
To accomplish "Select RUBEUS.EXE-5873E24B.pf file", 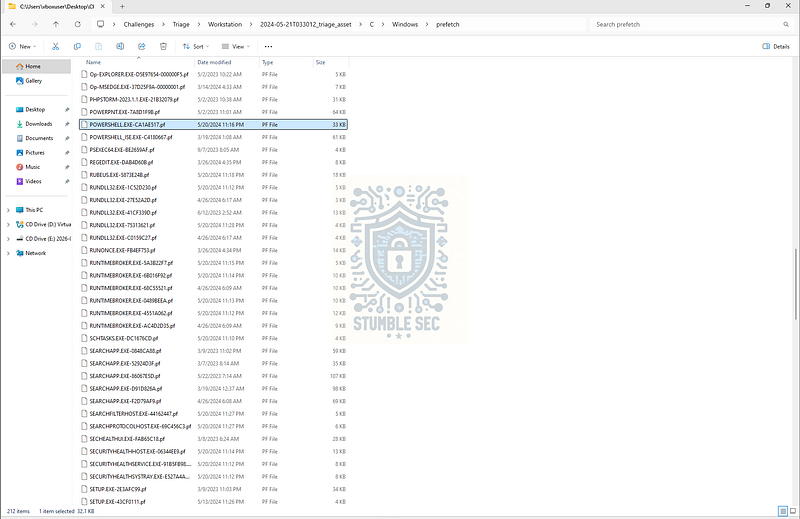I will 213,175.
